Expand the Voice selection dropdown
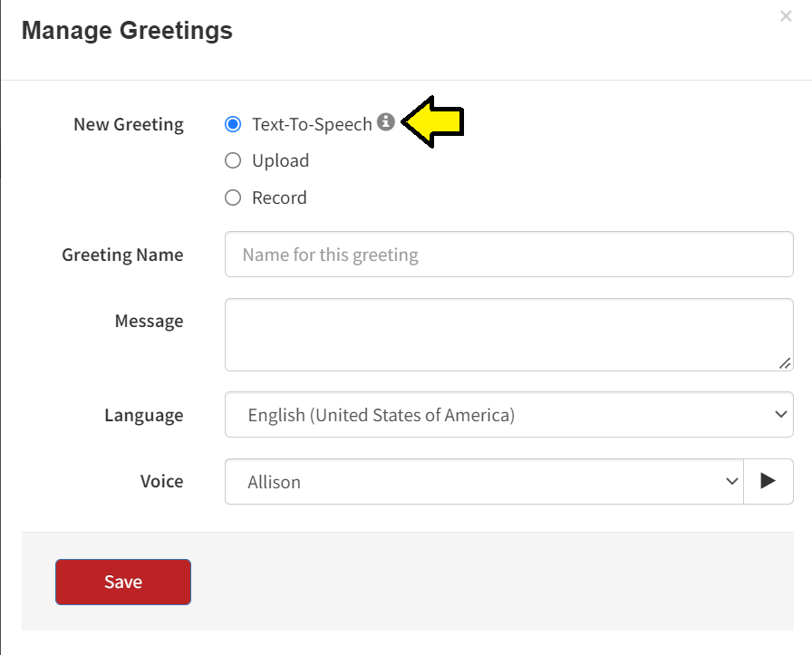The height and width of the screenshot is (655, 812). (484, 481)
